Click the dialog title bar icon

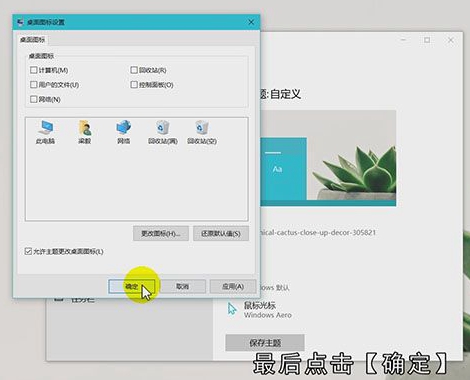[x=21, y=22]
